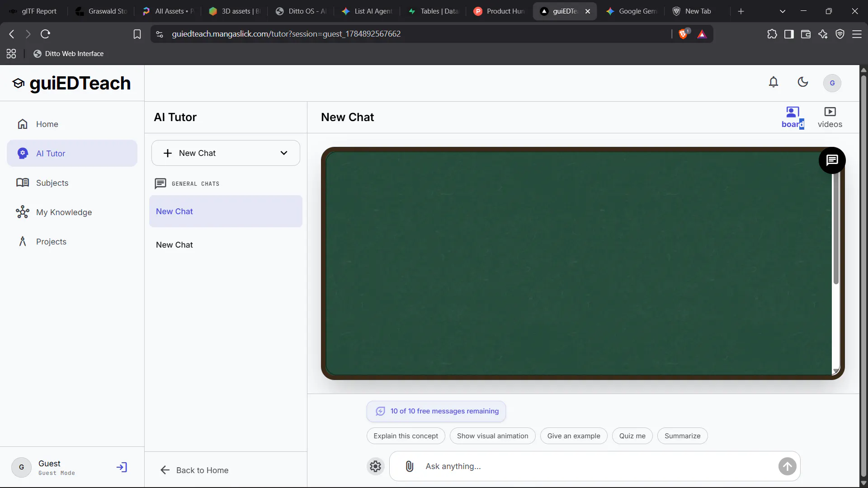The image size is (868, 488).
Task: Open the Brave VPN icon
Action: click(x=840, y=34)
